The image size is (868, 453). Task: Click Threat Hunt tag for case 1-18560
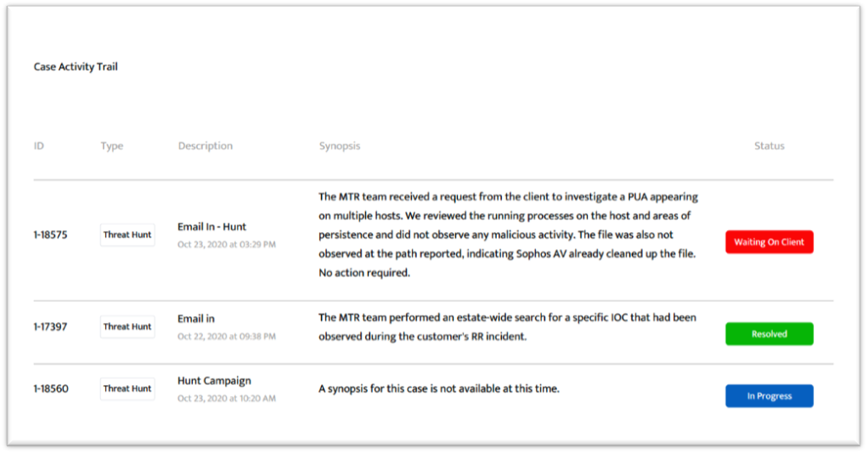(x=127, y=388)
